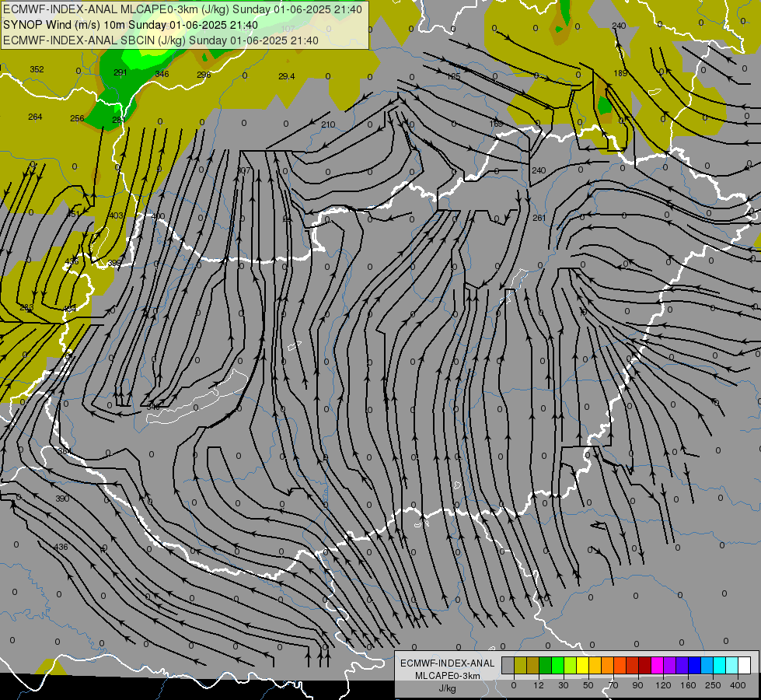The image size is (761, 700).
Task: Click the map value 451
Action: coord(73,214)
